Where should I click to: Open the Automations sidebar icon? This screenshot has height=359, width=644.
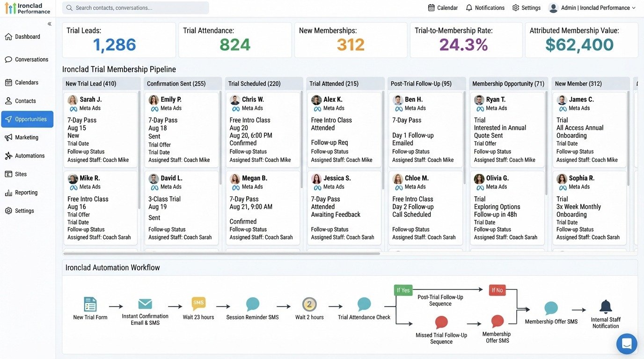8,156
